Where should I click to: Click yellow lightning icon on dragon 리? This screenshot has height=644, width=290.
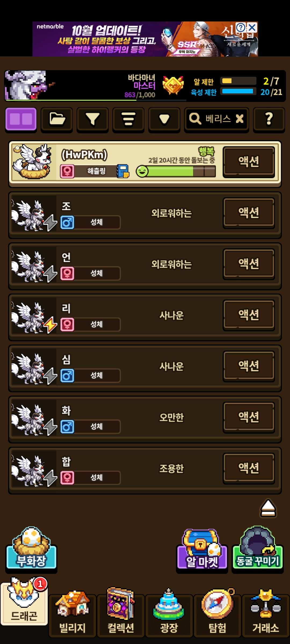tap(50, 325)
